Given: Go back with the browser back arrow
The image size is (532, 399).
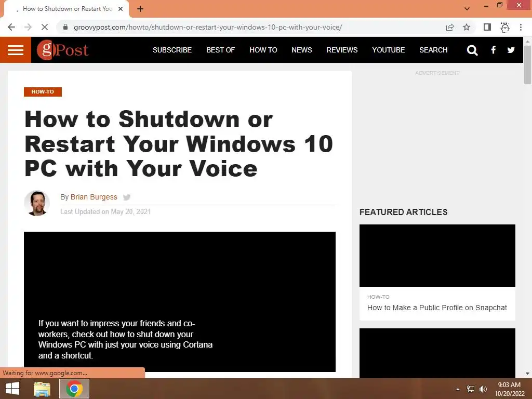Looking at the screenshot, I should (11, 27).
